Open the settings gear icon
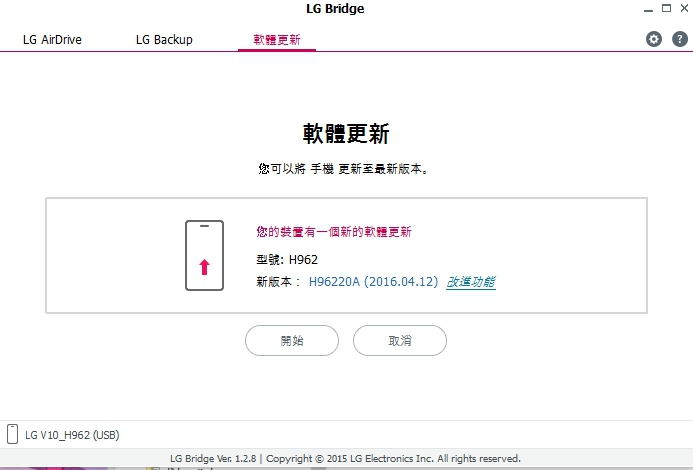This screenshot has height=470, width=693. 654,39
